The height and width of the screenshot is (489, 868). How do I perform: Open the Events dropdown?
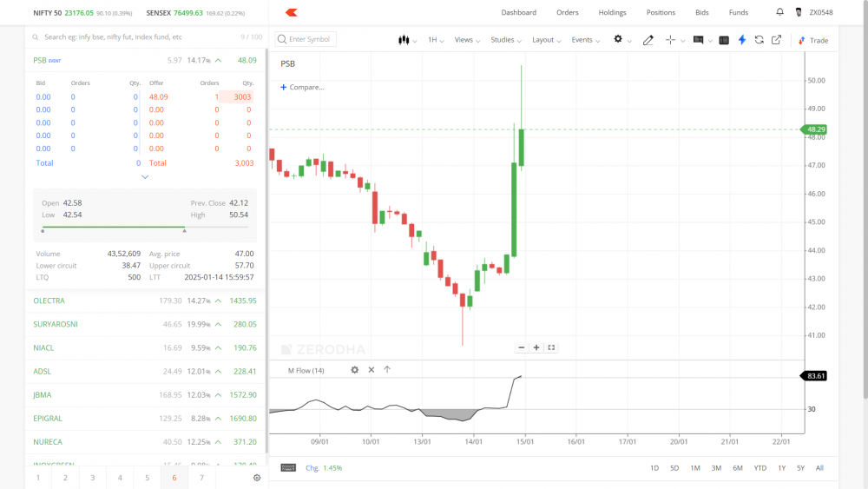[586, 40]
